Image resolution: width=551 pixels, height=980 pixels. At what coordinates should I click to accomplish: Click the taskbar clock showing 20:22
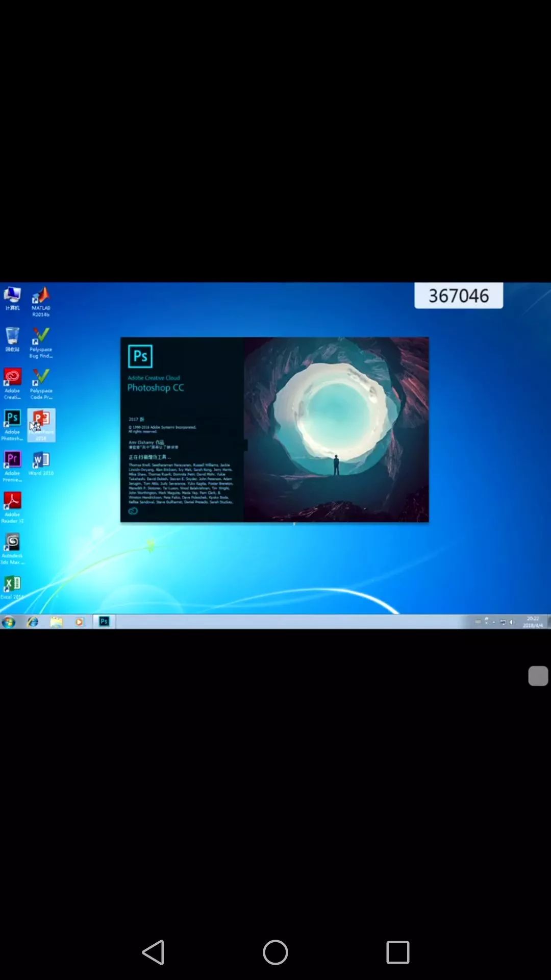tap(533, 622)
